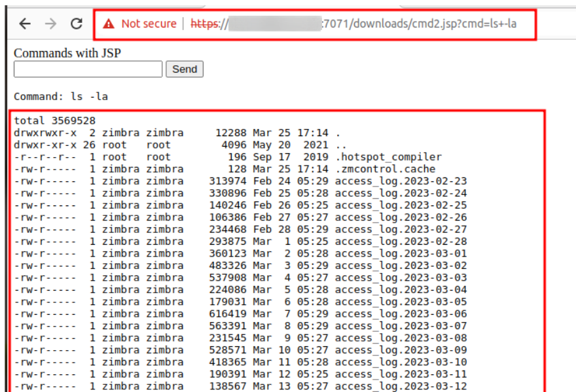The width and height of the screenshot is (576, 392).
Task: Click the .hotspot_compiler file name
Action: tap(389, 157)
